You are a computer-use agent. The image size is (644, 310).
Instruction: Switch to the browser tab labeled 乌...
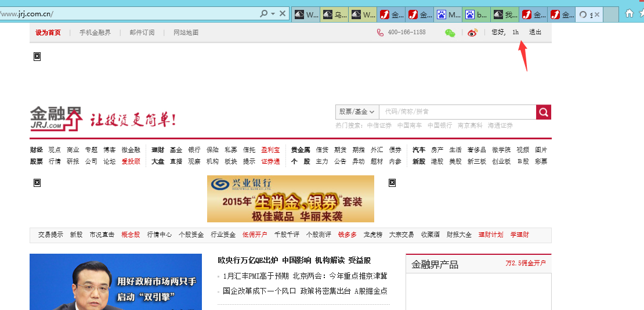coord(334,15)
